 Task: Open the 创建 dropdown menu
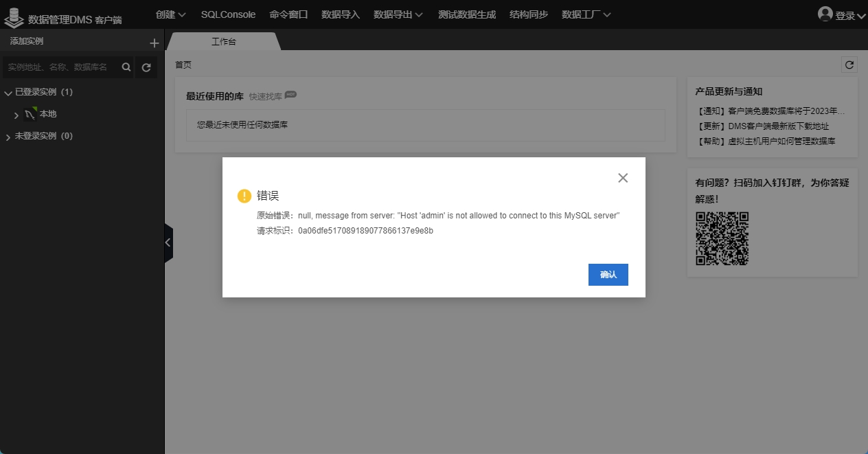(171, 14)
